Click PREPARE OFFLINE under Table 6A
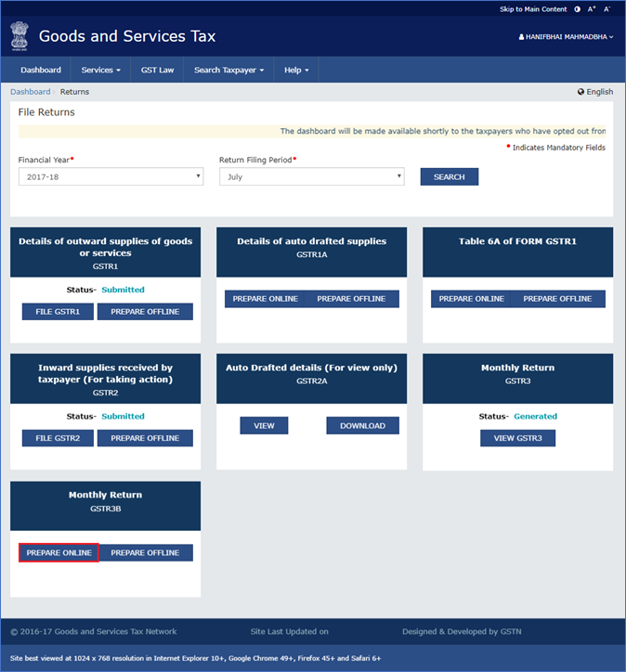The width and height of the screenshot is (626, 672). point(558,299)
